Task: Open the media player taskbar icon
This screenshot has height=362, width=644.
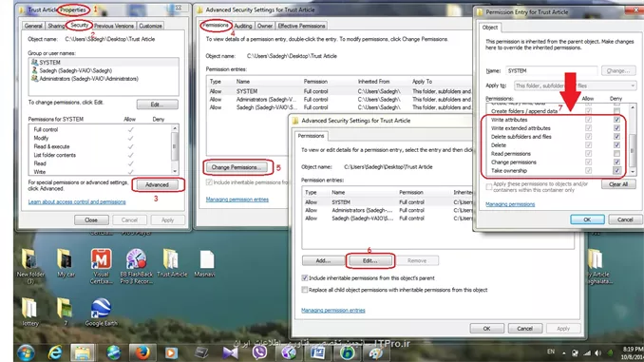Action: pyautogui.click(x=171, y=352)
